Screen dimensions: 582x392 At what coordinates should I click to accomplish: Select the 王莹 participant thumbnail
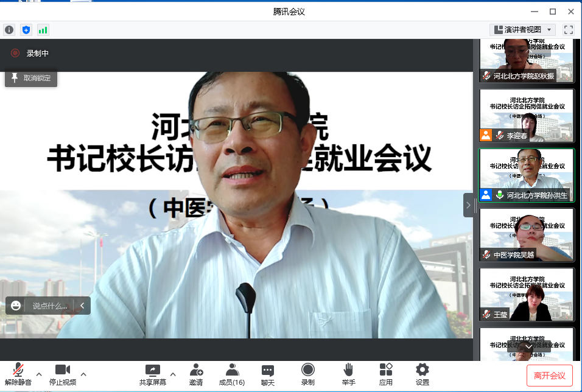tap(527, 295)
